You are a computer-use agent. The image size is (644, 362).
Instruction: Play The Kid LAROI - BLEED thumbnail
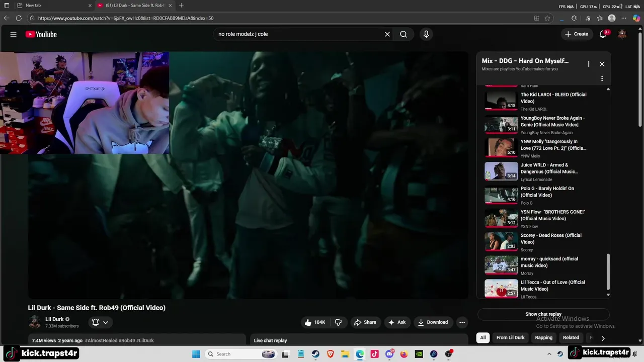tap(501, 100)
